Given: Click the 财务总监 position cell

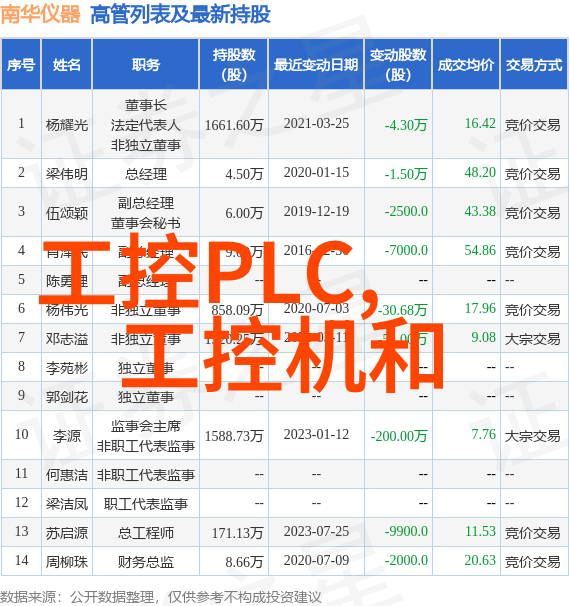Looking at the screenshot, I should 146,562.
